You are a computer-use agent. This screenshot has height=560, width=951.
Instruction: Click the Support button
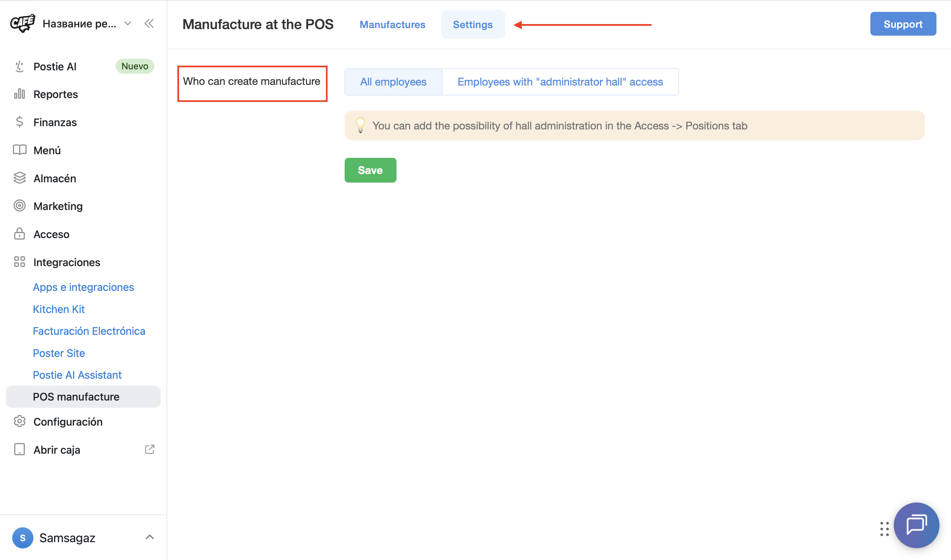tap(903, 24)
